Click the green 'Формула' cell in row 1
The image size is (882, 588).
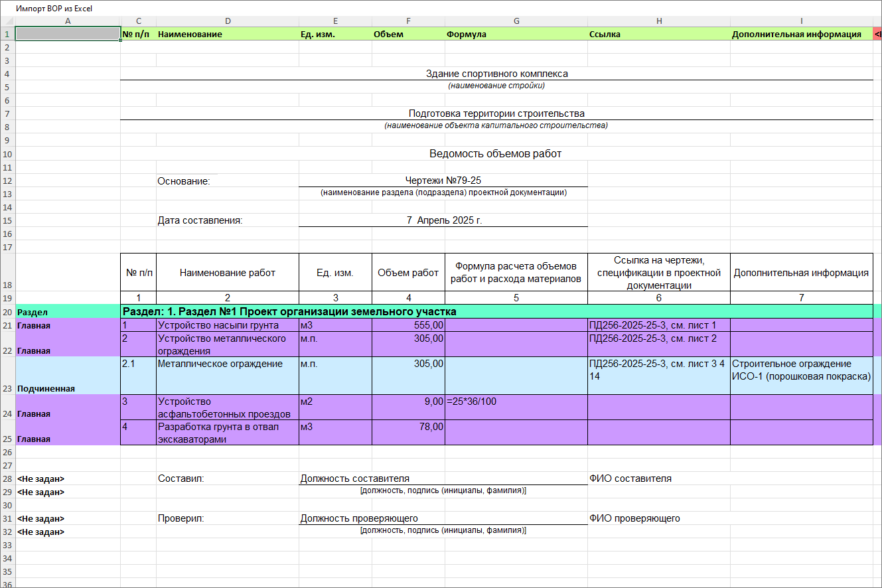tap(516, 35)
